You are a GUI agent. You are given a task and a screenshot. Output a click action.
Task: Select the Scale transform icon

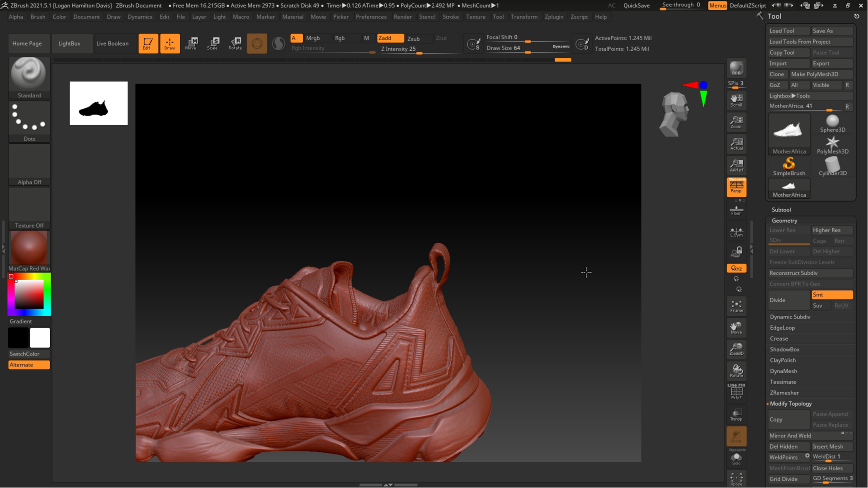point(213,43)
